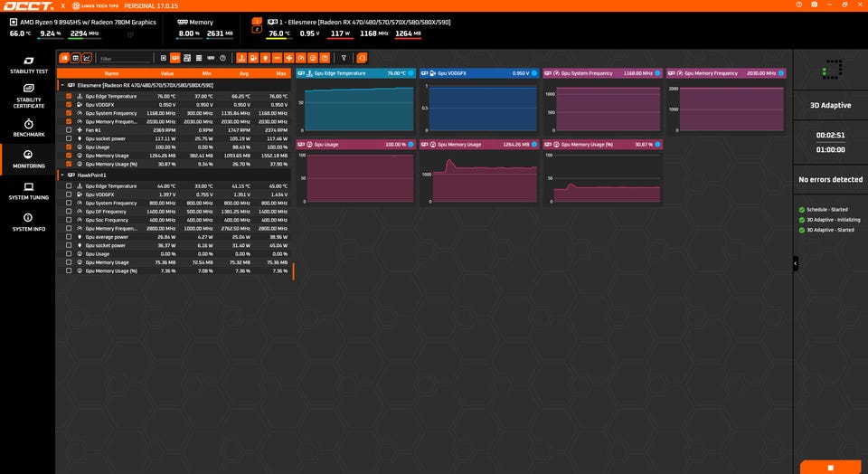The width and height of the screenshot is (868, 474).
Task: Open the Stability Test section
Action: click(x=29, y=65)
